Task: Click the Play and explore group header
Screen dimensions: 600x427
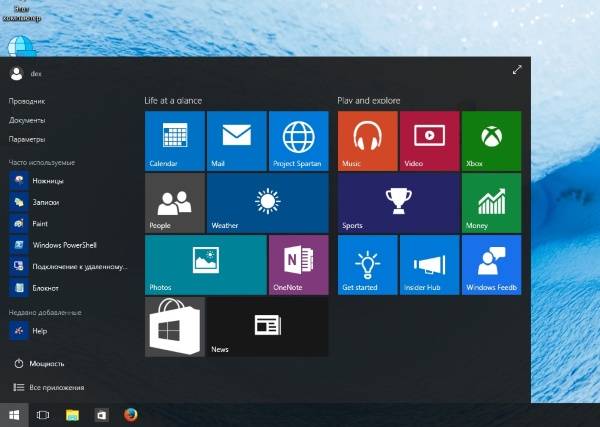Action: [x=368, y=101]
